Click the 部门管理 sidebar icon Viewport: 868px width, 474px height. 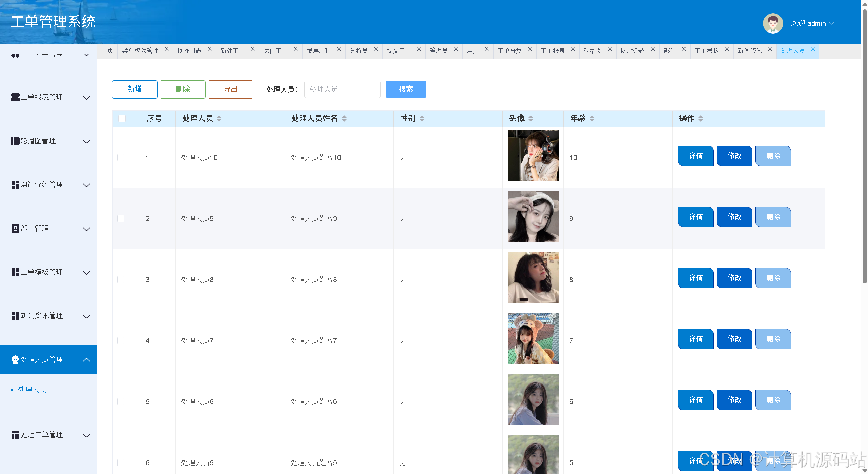[15, 229]
